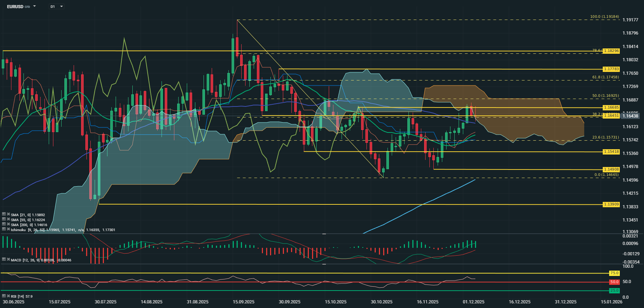
Task: Open settings icon for SMA 21 indicator
Action: point(4,215)
